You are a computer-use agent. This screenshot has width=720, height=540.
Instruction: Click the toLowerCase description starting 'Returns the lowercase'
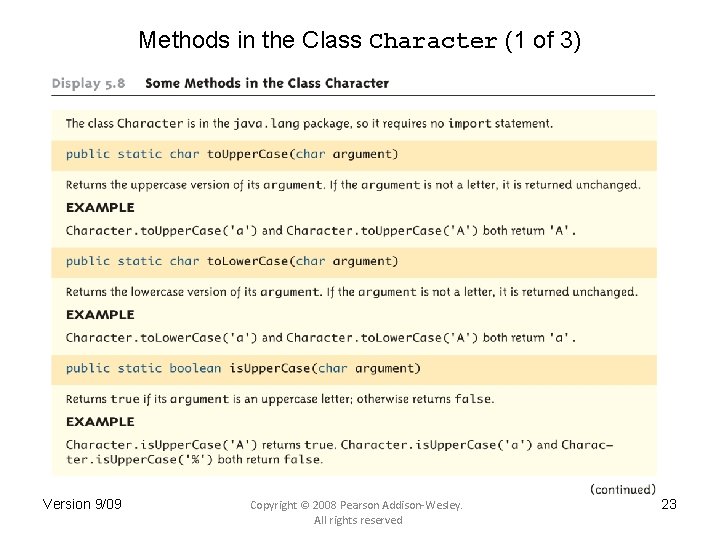click(351, 292)
